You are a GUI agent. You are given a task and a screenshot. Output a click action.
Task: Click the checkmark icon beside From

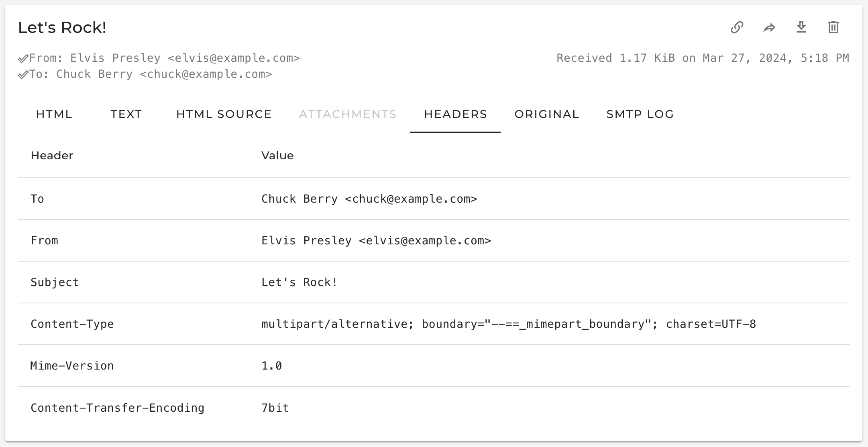[x=23, y=59]
